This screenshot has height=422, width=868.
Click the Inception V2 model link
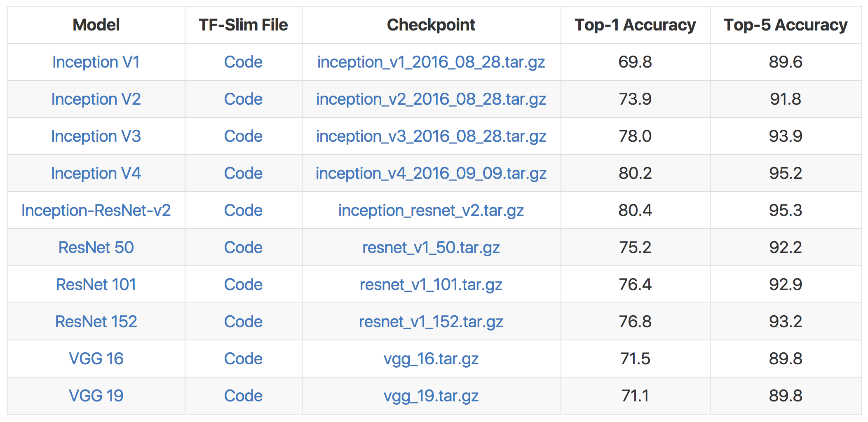96,99
